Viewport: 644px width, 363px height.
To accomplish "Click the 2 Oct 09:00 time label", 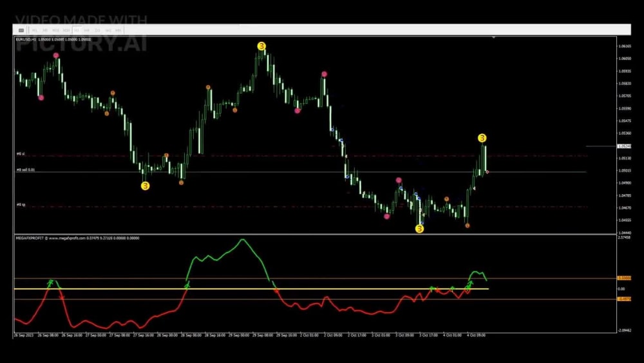I will (333, 335).
